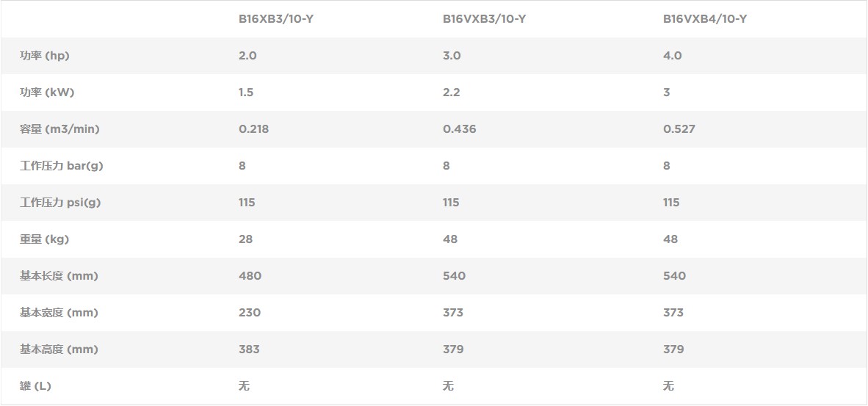
Task: Click the 基本高度 (mm) row label
Action: coord(59,349)
